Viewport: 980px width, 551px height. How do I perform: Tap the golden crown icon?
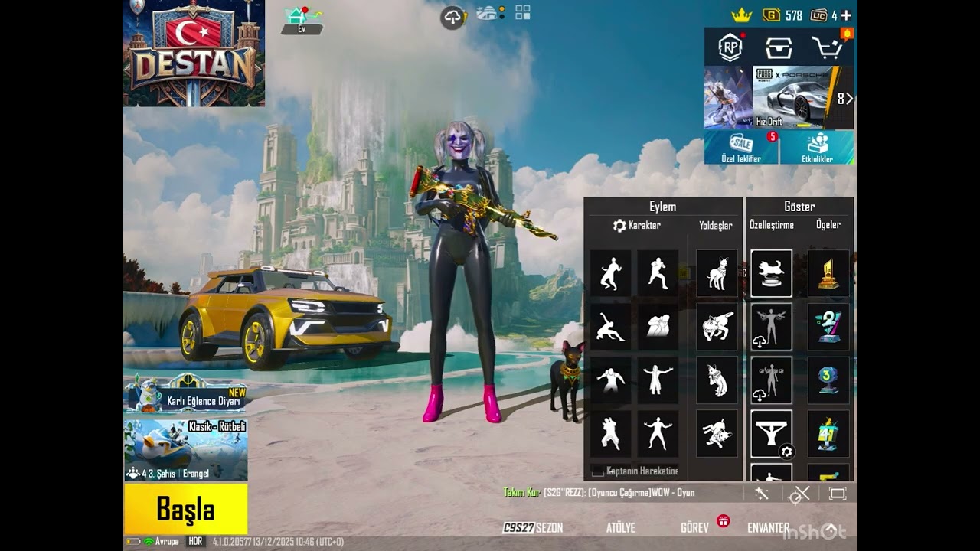741,15
